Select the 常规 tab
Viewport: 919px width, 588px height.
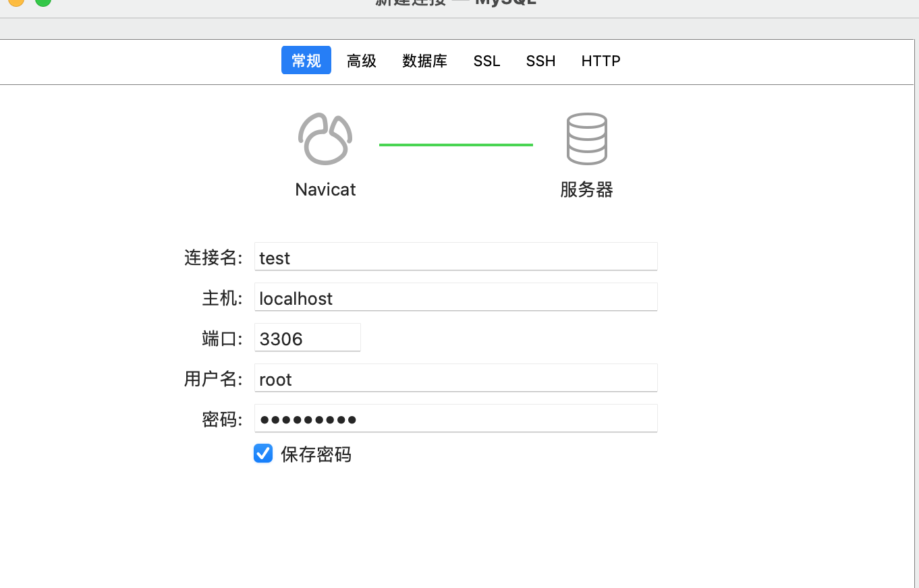pyautogui.click(x=306, y=60)
